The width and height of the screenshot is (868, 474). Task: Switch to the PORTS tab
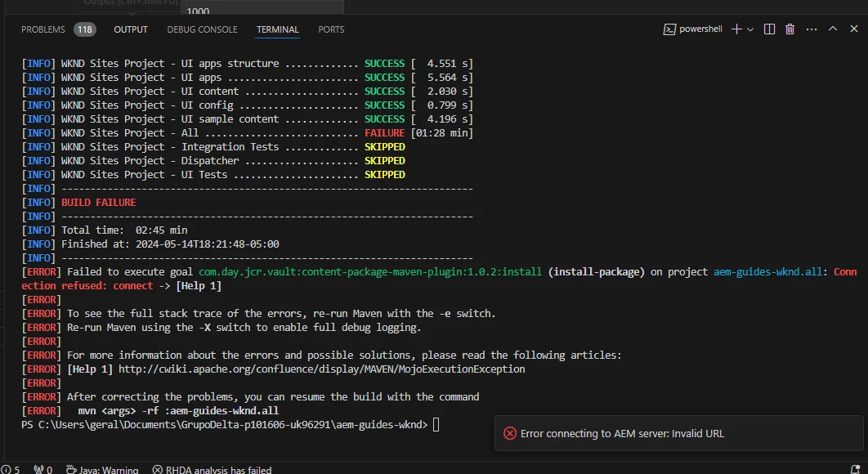[x=331, y=29]
